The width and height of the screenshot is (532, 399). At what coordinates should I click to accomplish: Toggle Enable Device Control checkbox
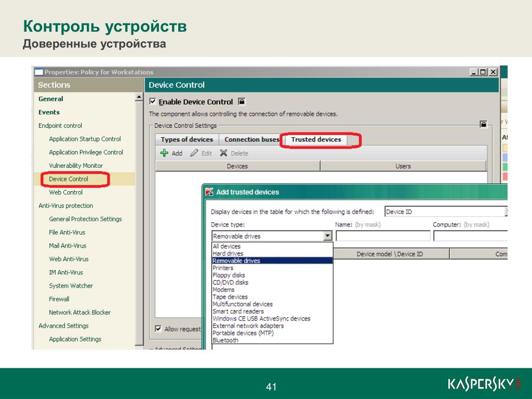coord(153,101)
